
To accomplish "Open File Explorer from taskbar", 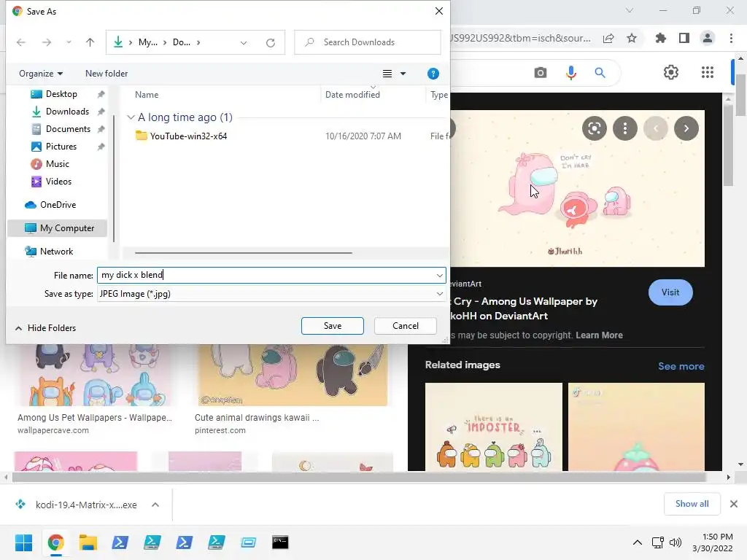I will point(88,542).
